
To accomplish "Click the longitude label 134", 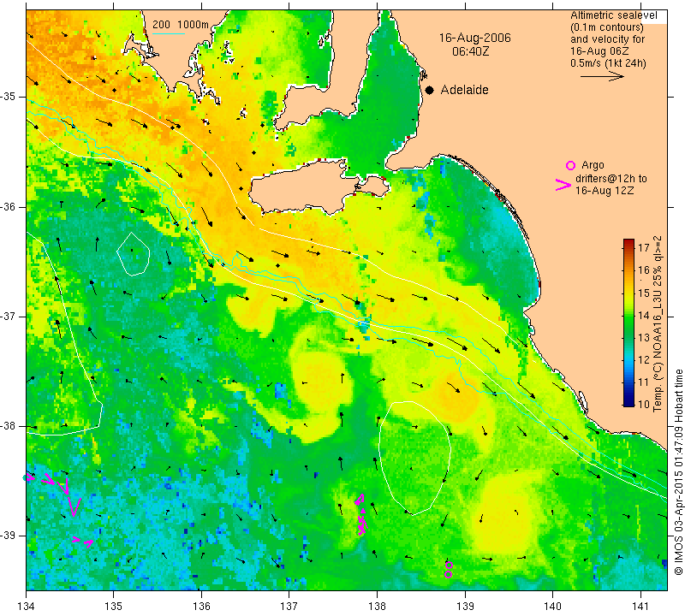I will 27,606.
